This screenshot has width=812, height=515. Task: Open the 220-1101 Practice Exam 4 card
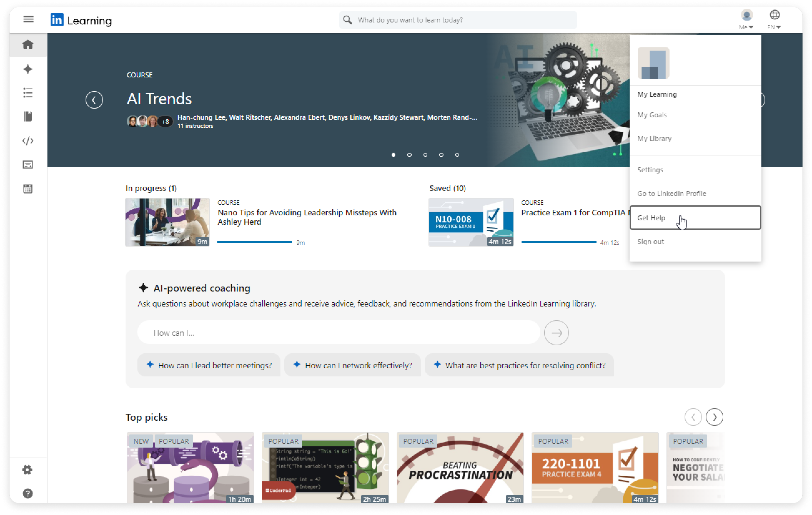click(595, 468)
